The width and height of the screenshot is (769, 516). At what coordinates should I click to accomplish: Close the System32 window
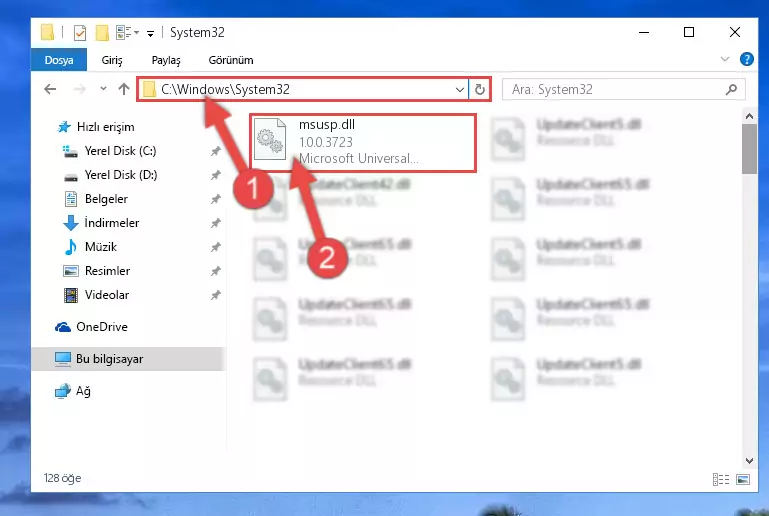click(734, 32)
